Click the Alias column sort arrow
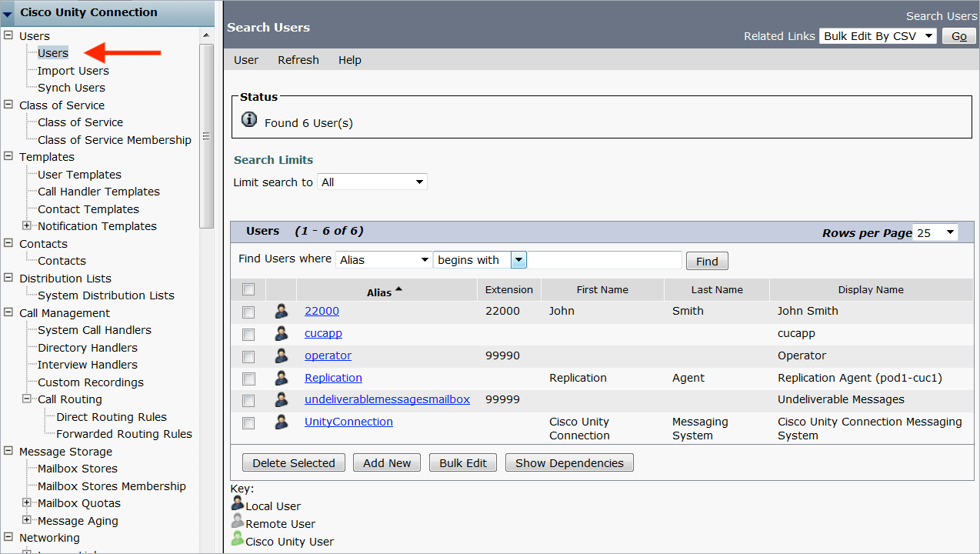The height and width of the screenshot is (554, 980). [398, 289]
